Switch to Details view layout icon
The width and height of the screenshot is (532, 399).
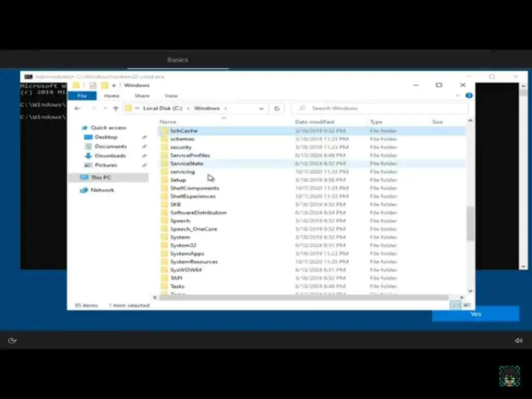pyautogui.click(x=455, y=305)
